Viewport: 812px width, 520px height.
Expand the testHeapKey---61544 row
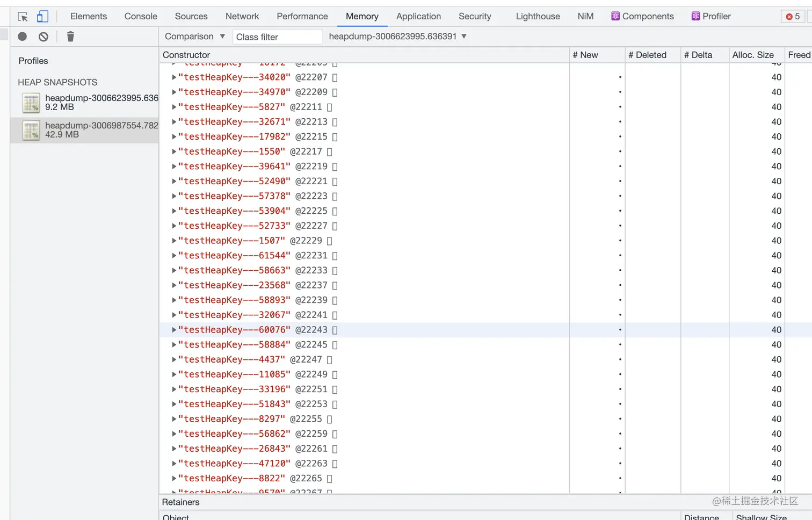point(174,256)
